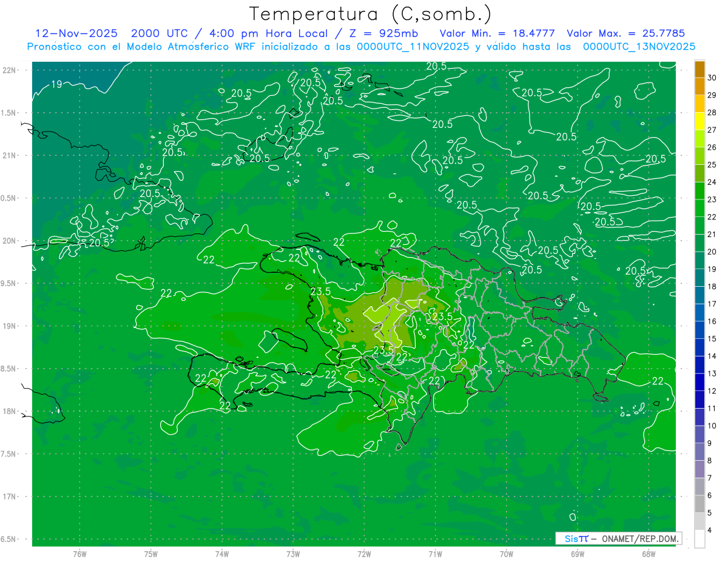Image resolution: width=728 pixels, height=562 pixels.
Task: Click the "27" label on the color scale
Action: (x=712, y=130)
